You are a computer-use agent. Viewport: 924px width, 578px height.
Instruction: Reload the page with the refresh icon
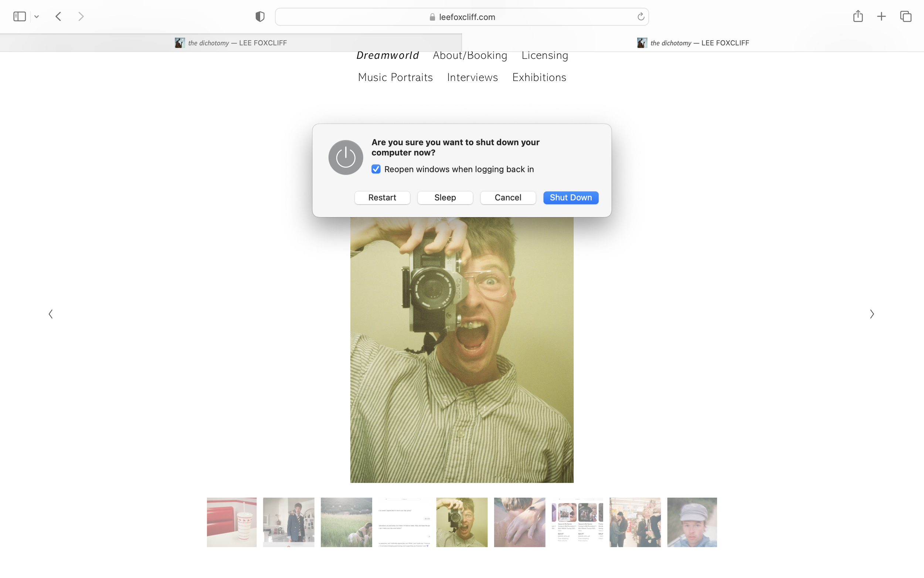pos(641,16)
